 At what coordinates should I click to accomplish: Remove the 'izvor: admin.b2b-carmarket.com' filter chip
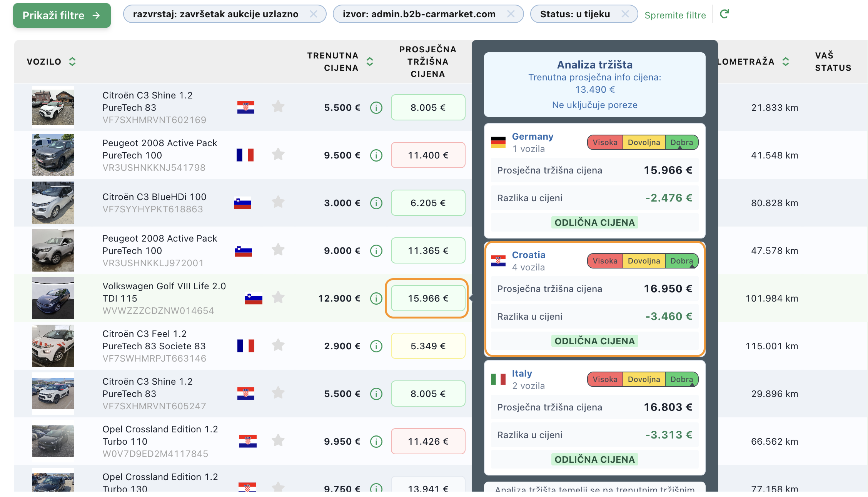[511, 14]
